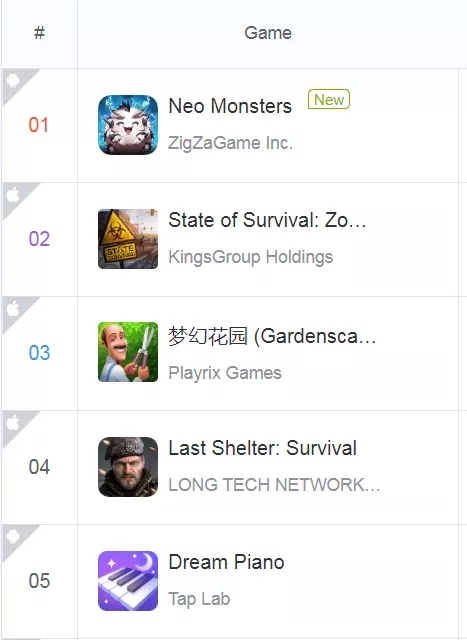This screenshot has height=640, width=467.
Task: Open the Dream Piano app icon
Action: coord(128,581)
